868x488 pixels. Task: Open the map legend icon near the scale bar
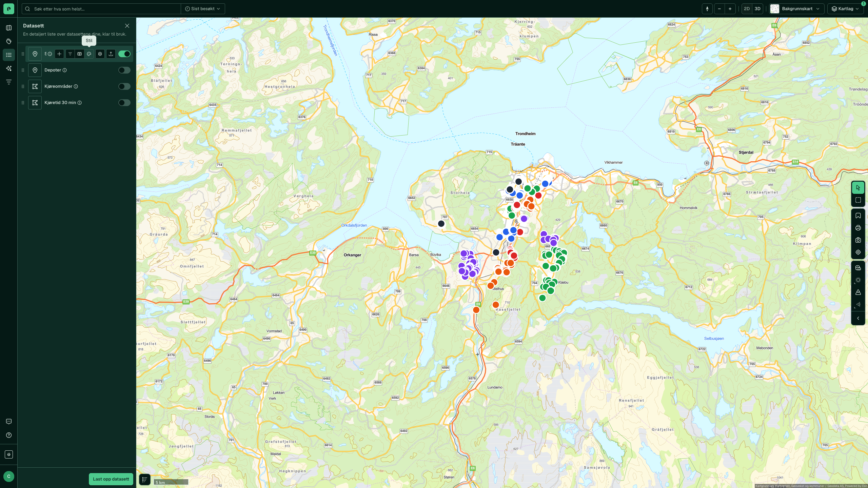coord(144,479)
